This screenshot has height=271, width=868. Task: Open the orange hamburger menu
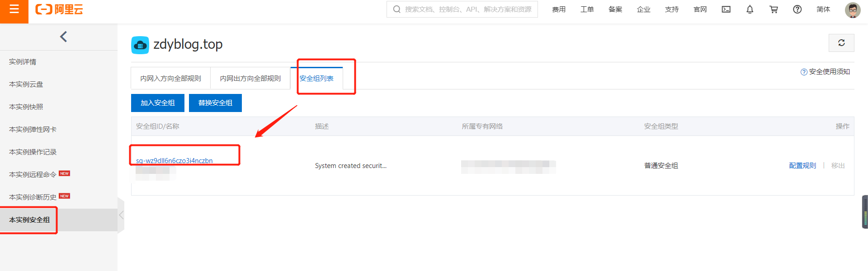(x=14, y=9)
